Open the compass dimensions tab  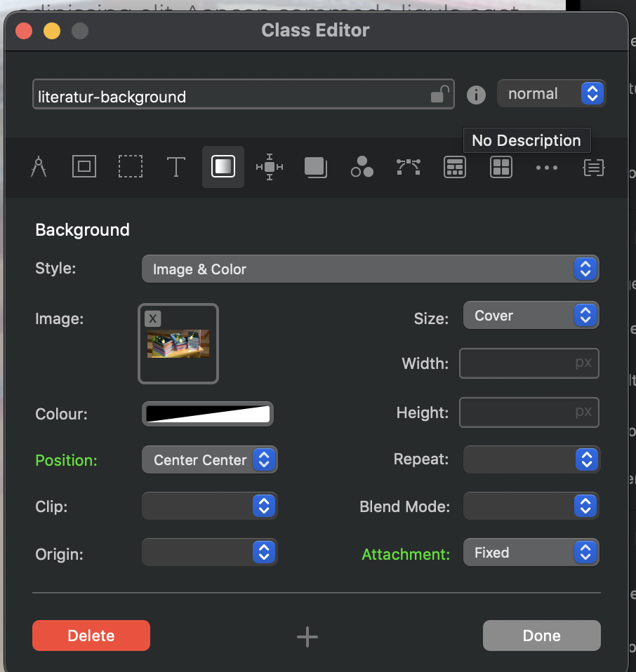coord(39,167)
